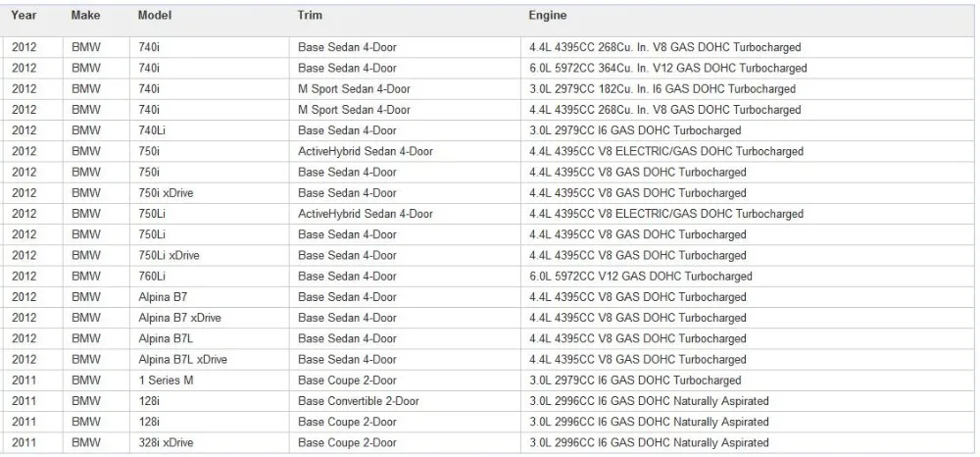
Task: Click the 6.0L 5972CC 364Cu. In. V12 engine cell
Action: pyautogui.click(x=748, y=68)
